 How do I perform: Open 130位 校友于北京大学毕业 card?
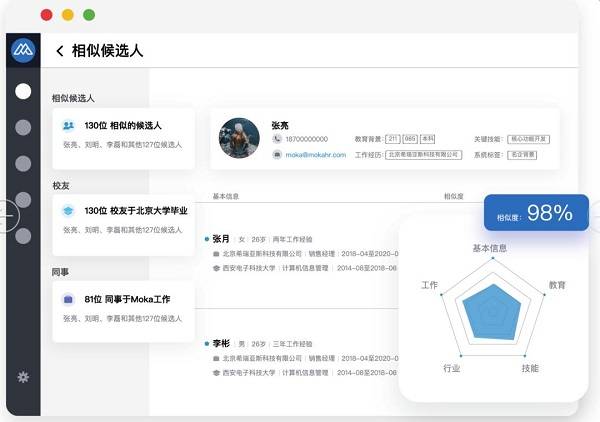click(124, 225)
